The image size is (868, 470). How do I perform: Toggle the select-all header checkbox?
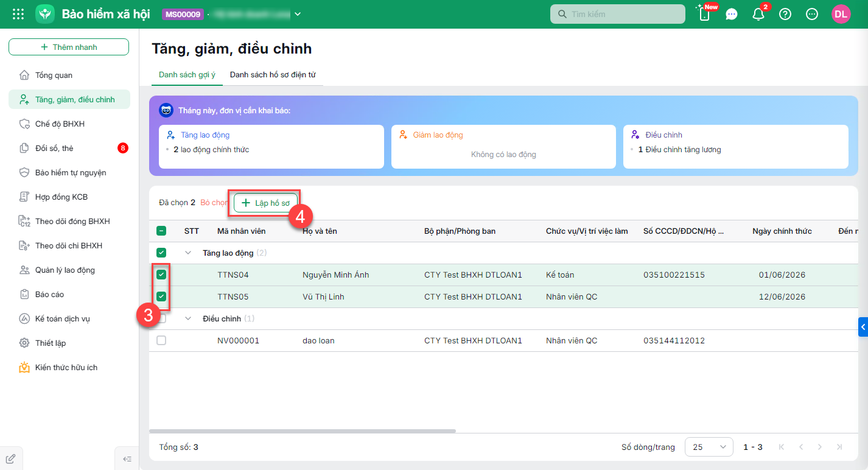coord(161,231)
